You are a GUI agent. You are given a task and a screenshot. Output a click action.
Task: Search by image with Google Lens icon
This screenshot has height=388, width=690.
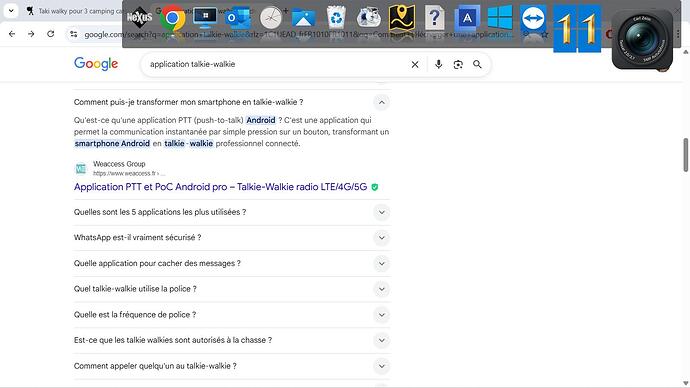point(458,64)
